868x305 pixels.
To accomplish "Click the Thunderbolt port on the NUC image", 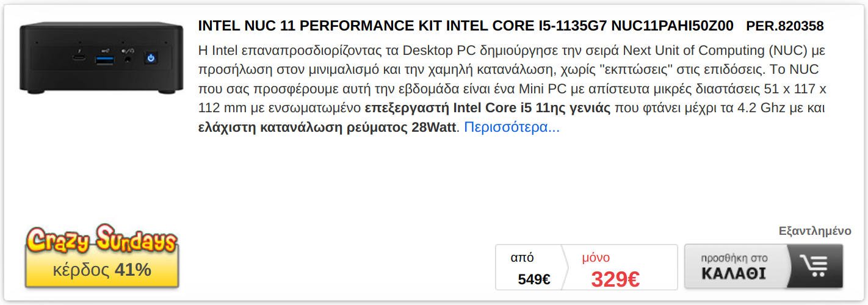I will click(79, 59).
